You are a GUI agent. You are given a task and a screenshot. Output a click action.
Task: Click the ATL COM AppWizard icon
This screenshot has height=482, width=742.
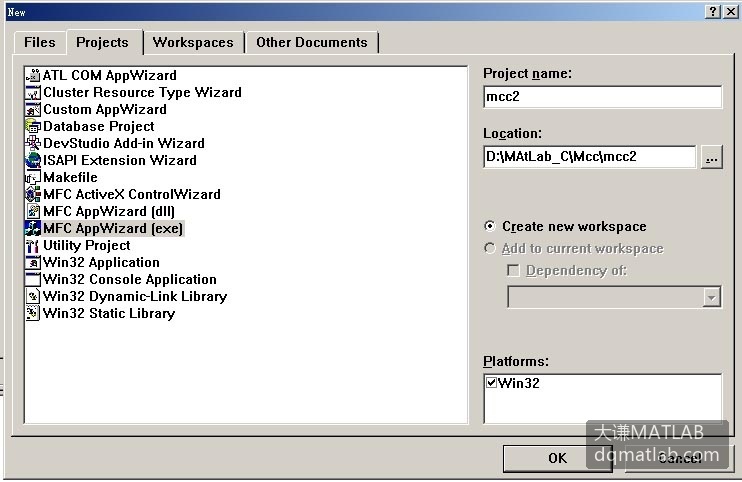(x=33, y=76)
